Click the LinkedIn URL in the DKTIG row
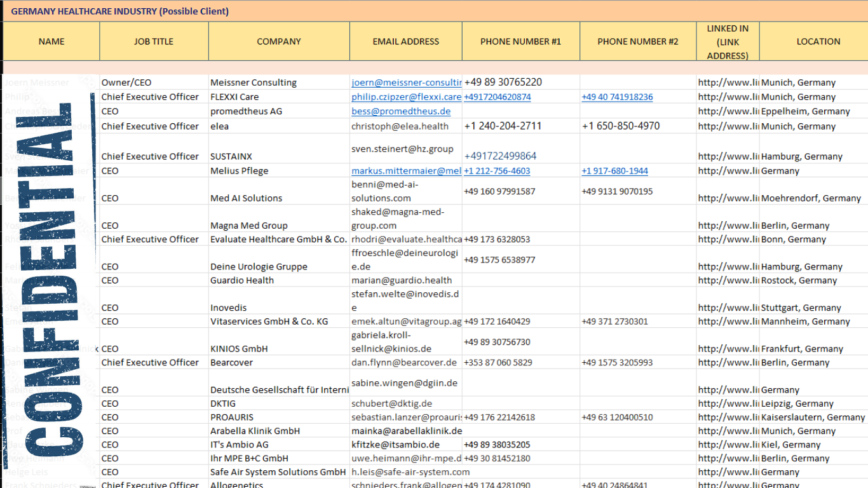 coord(728,403)
